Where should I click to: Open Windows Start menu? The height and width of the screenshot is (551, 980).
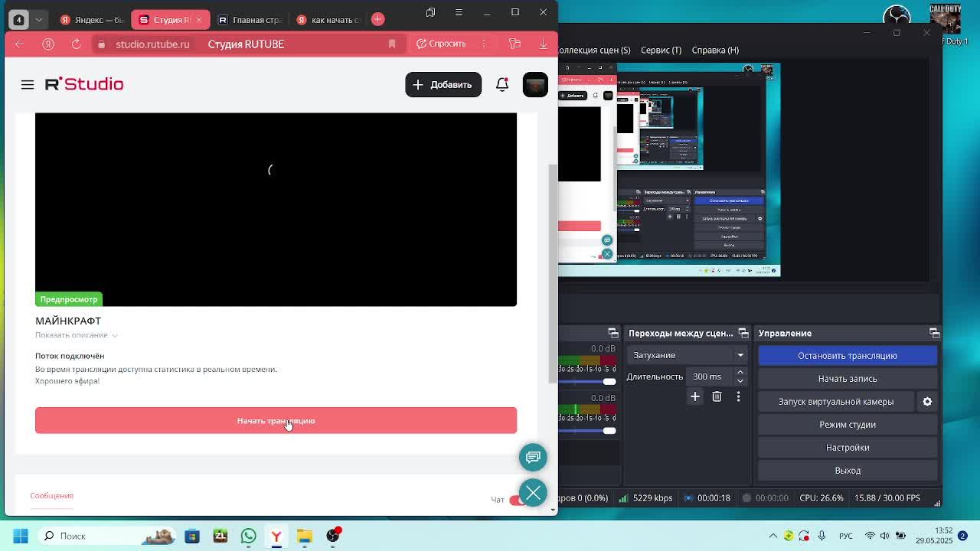point(21,536)
